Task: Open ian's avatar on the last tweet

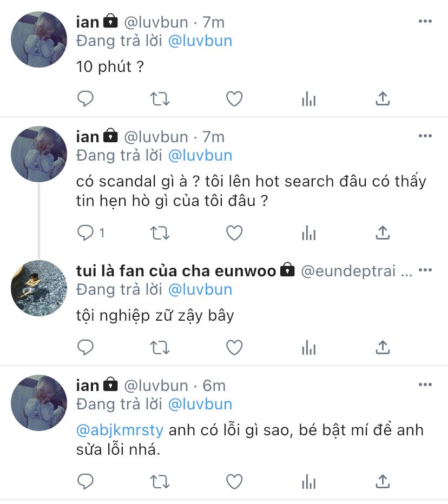Action: 39,403
